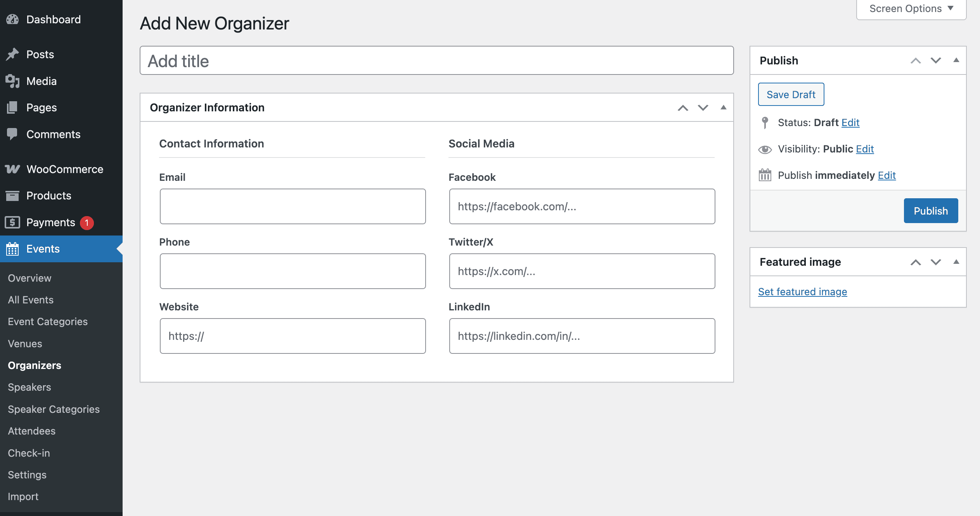Open Speakers submenu item
The image size is (980, 516).
[x=29, y=387]
